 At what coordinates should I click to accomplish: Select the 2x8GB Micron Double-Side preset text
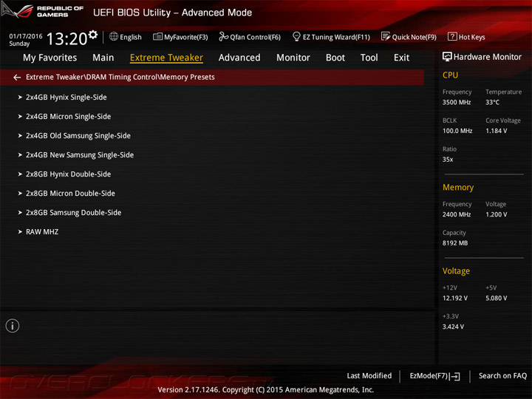point(70,194)
